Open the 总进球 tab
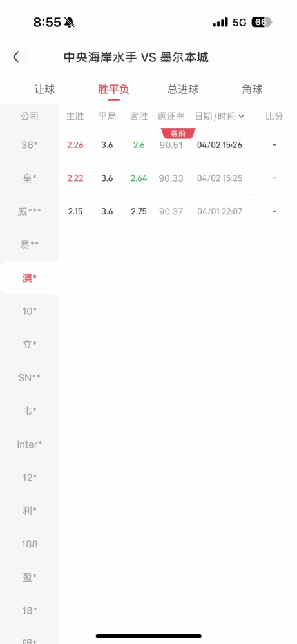 coord(183,90)
